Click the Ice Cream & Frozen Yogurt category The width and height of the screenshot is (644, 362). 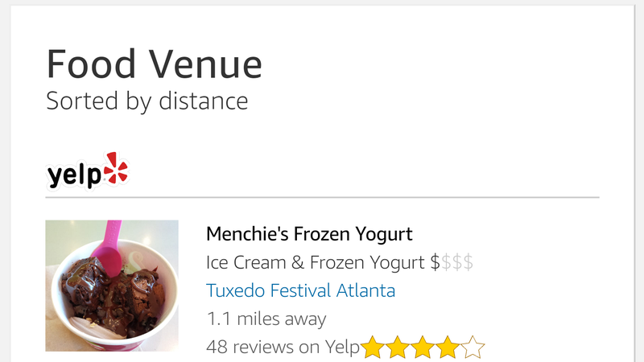point(316,263)
